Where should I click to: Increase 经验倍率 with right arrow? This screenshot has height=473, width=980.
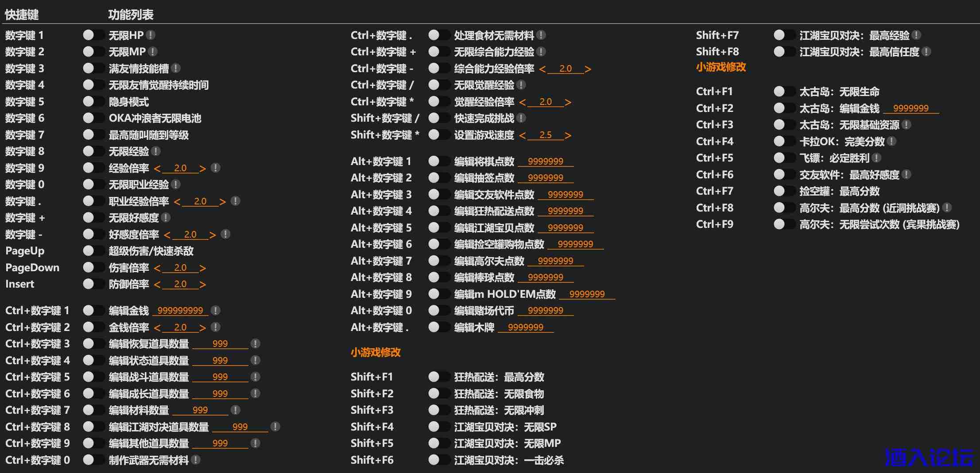(203, 169)
